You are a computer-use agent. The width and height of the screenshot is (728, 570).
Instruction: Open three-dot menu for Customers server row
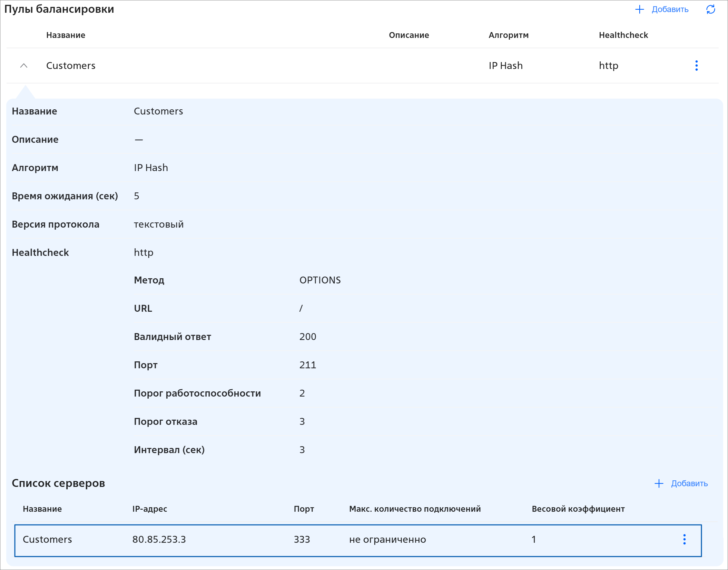coord(684,539)
